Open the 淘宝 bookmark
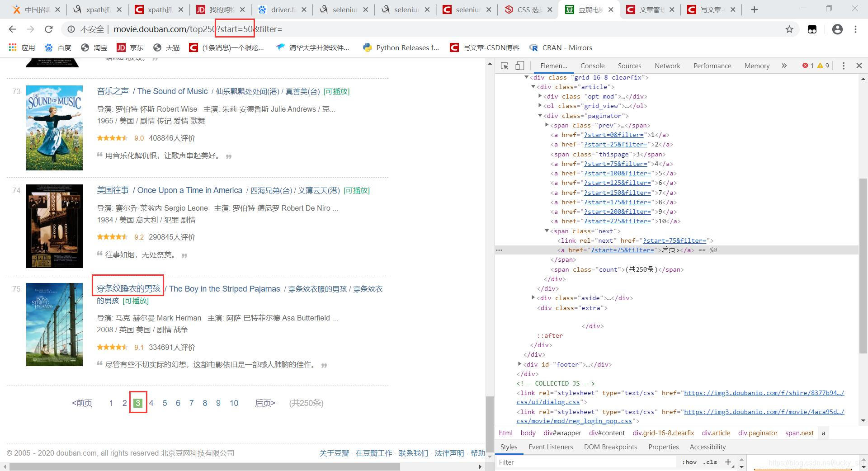 (94, 47)
